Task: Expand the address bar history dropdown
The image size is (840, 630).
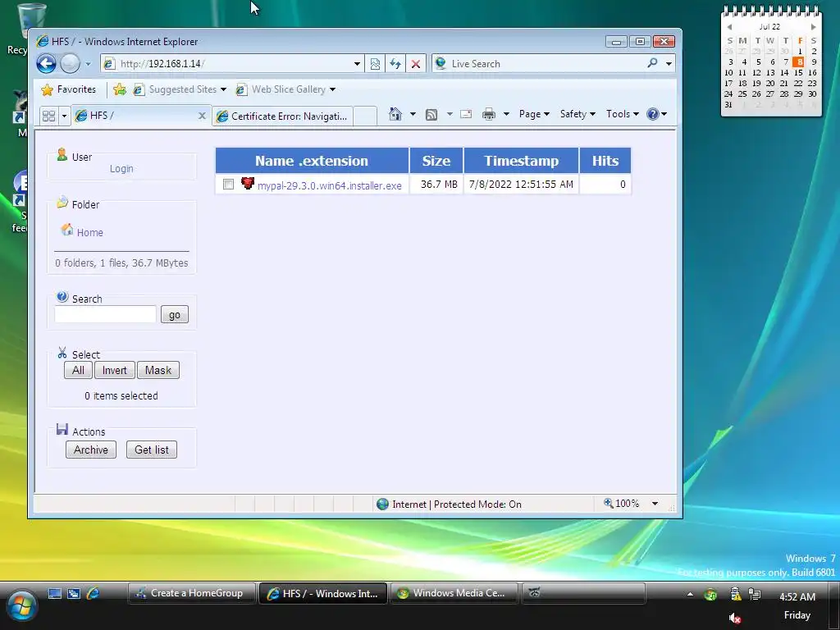Action: point(358,64)
